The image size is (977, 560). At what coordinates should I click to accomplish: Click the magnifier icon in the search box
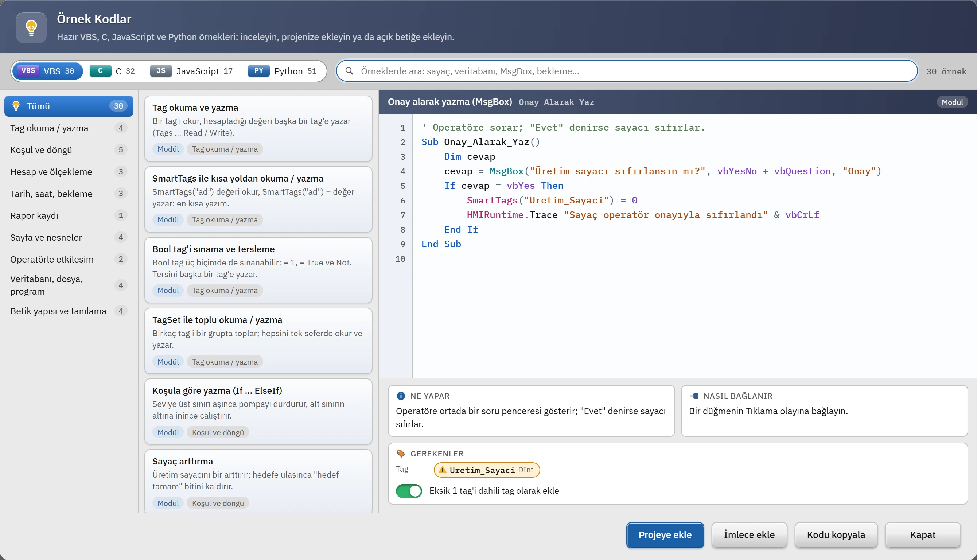pyautogui.click(x=349, y=71)
